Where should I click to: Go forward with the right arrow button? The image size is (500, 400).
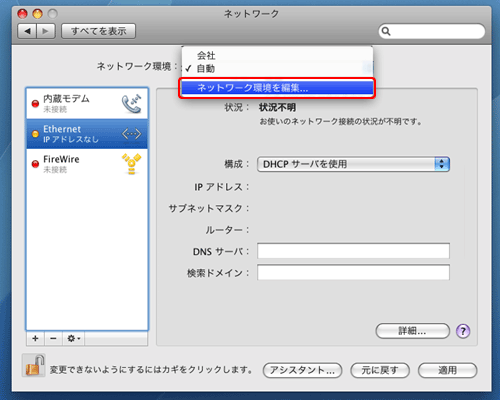[x=46, y=31]
